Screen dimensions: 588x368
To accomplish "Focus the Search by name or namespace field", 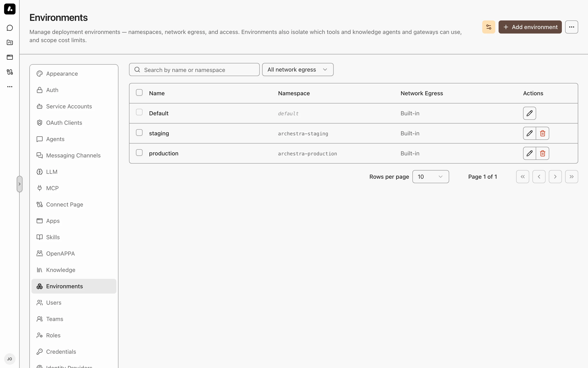I will point(194,70).
